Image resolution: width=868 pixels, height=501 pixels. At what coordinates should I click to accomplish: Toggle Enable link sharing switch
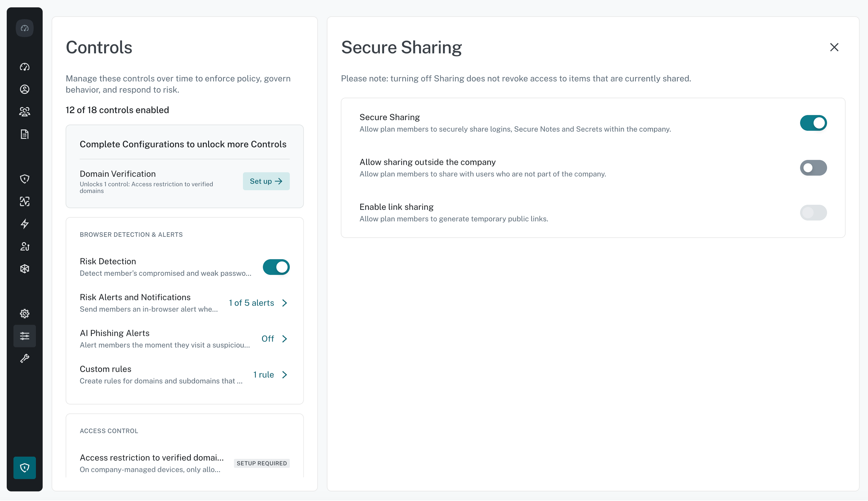click(x=813, y=213)
